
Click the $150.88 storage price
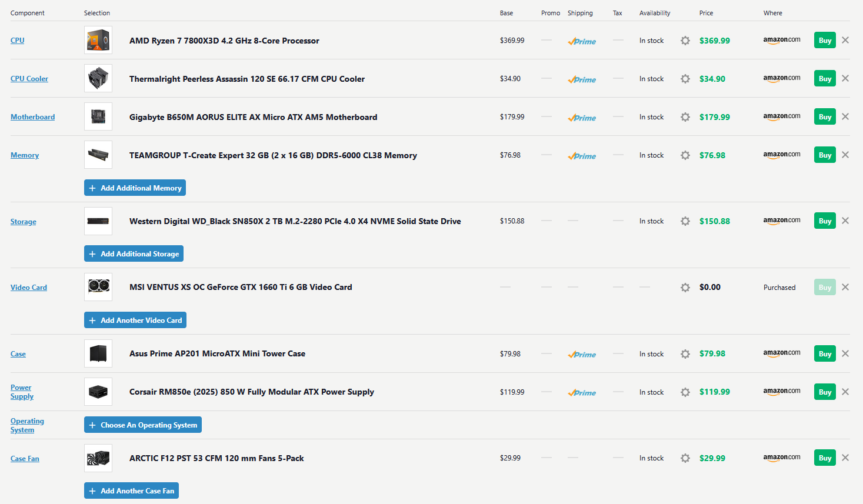(x=714, y=221)
